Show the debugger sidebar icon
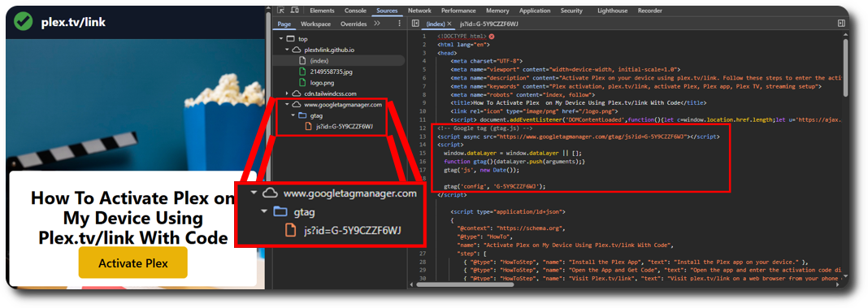Viewport: 868px width, 308px height. click(x=841, y=24)
